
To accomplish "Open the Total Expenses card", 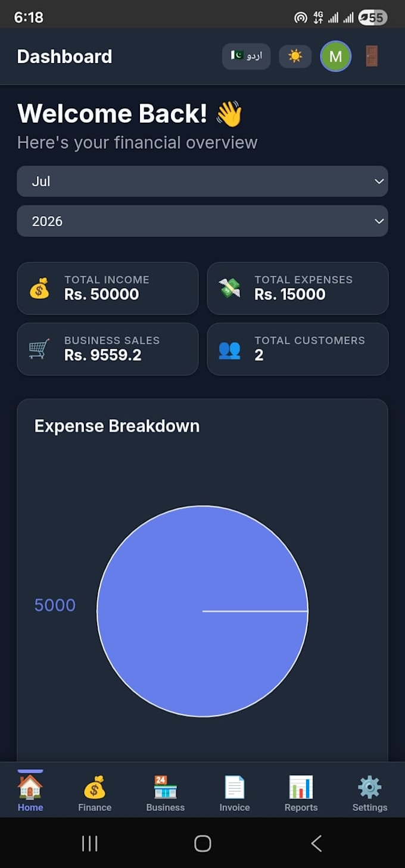I will coord(297,288).
